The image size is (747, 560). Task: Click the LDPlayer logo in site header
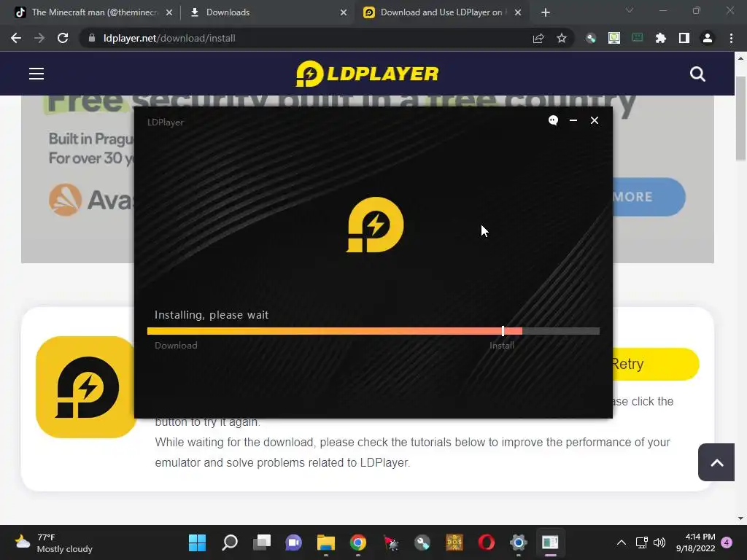coord(367,74)
